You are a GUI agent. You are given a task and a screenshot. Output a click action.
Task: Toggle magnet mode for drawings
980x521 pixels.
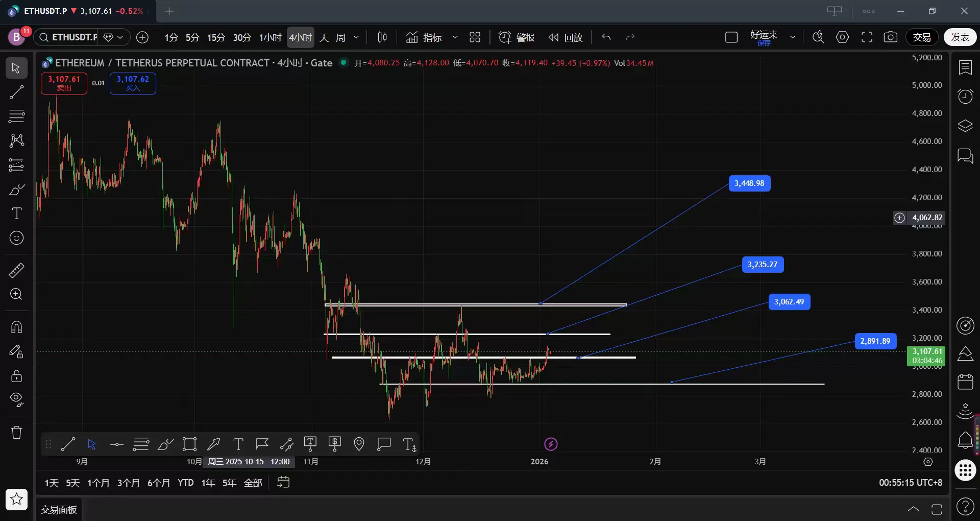(x=16, y=327)
